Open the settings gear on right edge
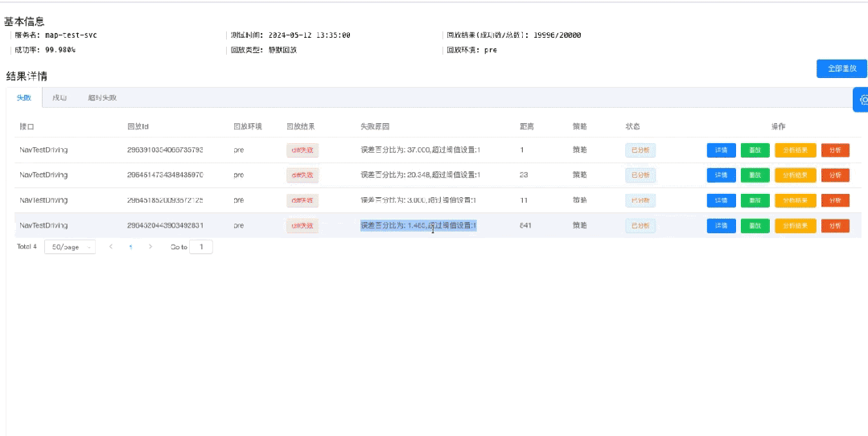 tap(862, 100)
